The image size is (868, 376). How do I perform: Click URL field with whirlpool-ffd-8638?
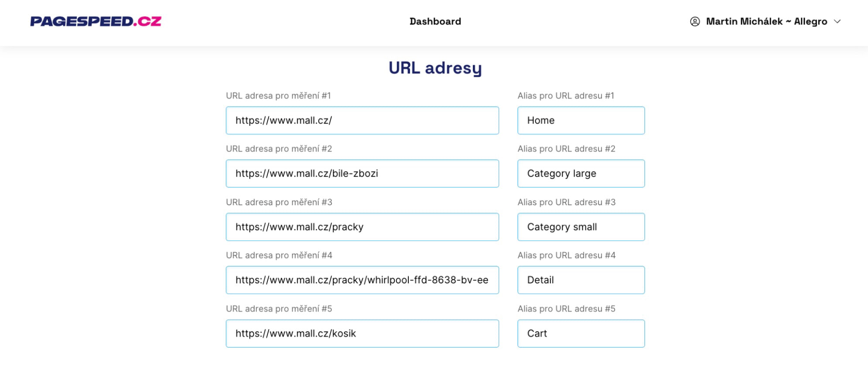coord(362,280)
